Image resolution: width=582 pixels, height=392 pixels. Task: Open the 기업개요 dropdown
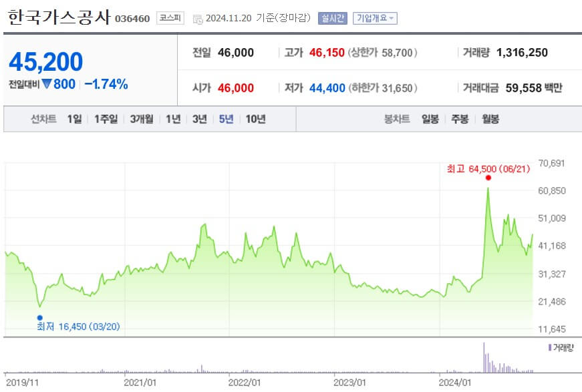374,18
